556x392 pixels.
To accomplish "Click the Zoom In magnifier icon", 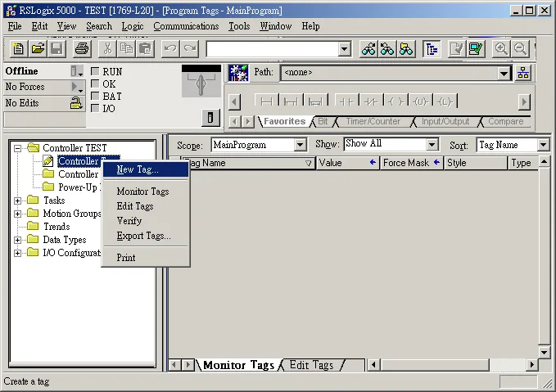I will point(500,48).
